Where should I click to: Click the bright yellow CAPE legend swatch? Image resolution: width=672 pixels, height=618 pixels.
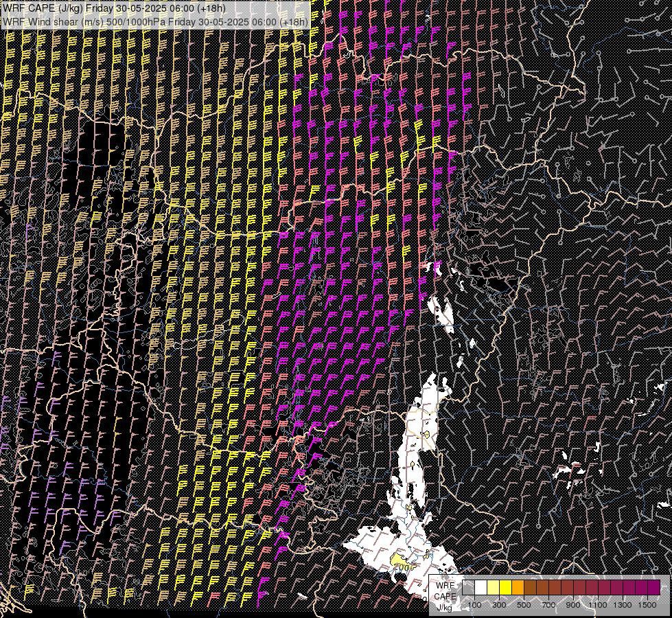506,587
